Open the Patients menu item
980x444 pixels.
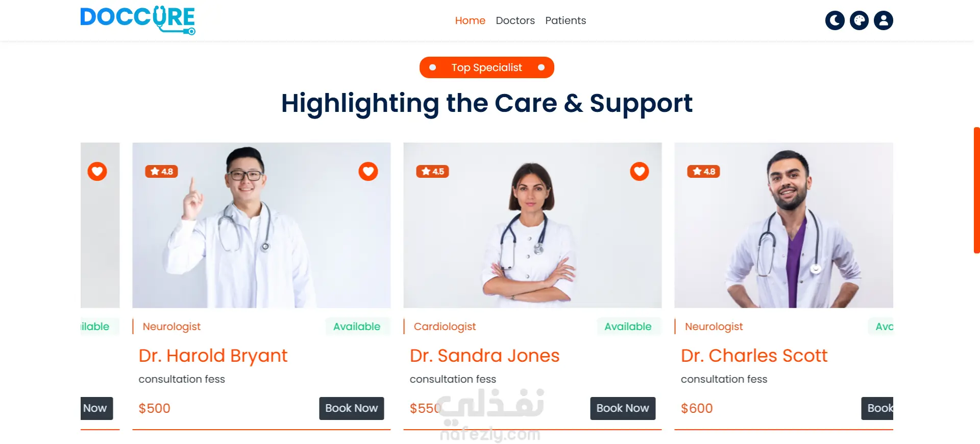coord(566,20)
